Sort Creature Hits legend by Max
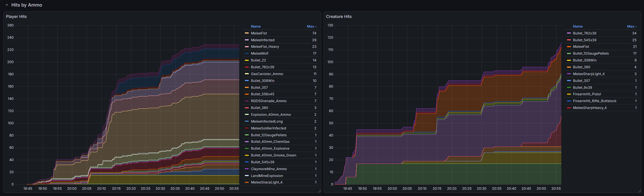This screenshot has width=644, height=196. [632, 26]
